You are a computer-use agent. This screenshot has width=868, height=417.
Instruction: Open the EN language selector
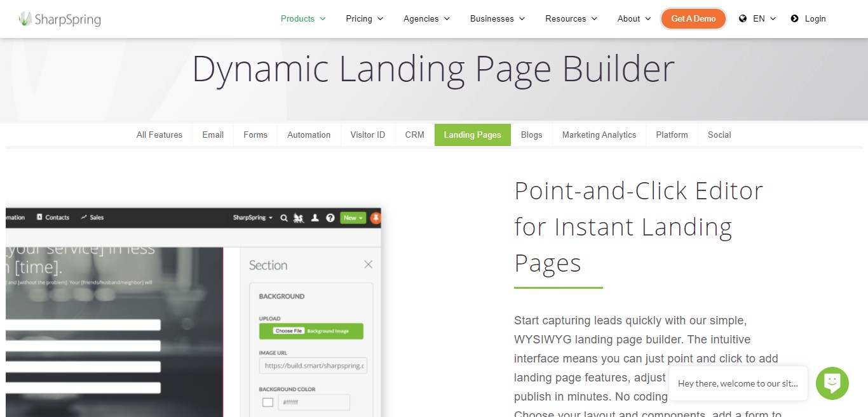[764, 19]
